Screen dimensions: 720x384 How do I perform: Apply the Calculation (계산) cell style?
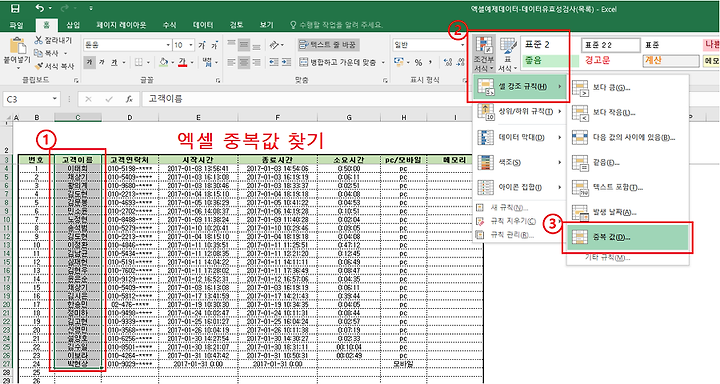[x=671, y=60]
